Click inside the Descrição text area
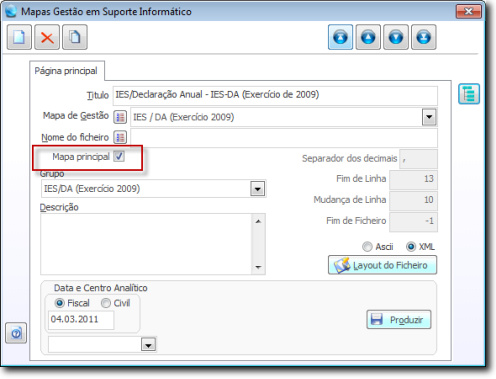The height and width of the screenshot is (379, 496). [x=146, y=244]
